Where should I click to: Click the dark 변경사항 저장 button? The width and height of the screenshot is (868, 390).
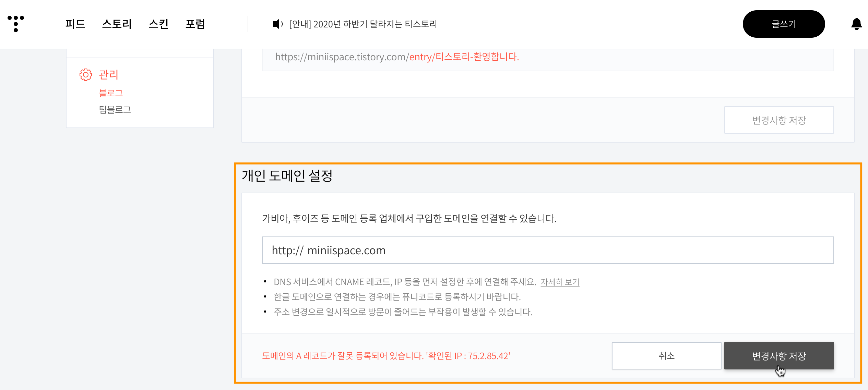(x=778, y=356)
